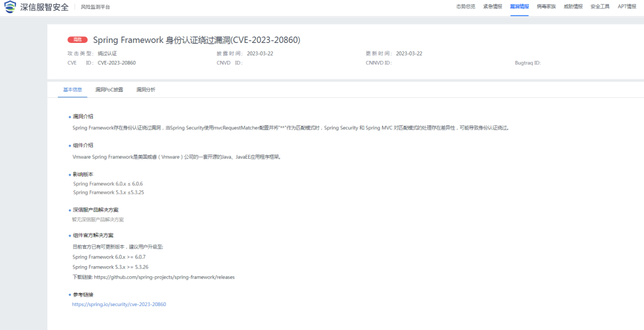Open 威胁情报 in top navigation
Viewport: 644px width, 330px height.
(573, 7)
